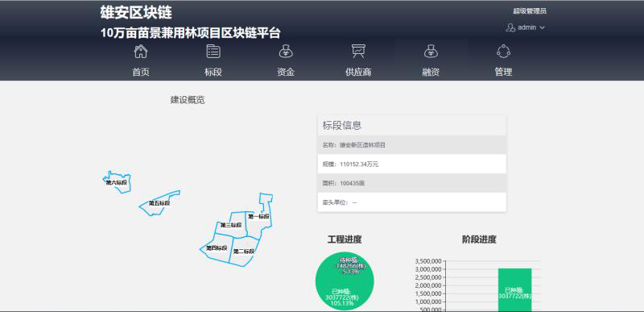
Task: Select the 第六标段 region on the map
Action: coord(117,182)
